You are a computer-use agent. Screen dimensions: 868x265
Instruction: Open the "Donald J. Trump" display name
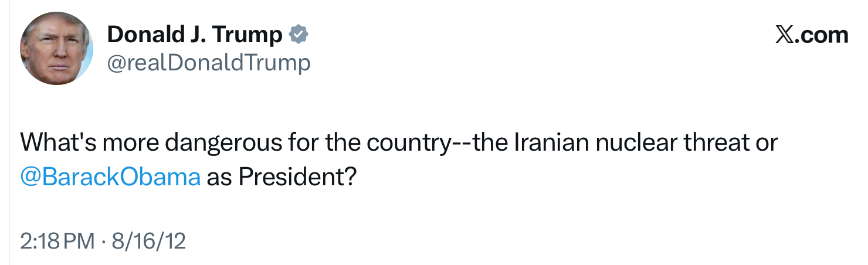coord(195,36)
